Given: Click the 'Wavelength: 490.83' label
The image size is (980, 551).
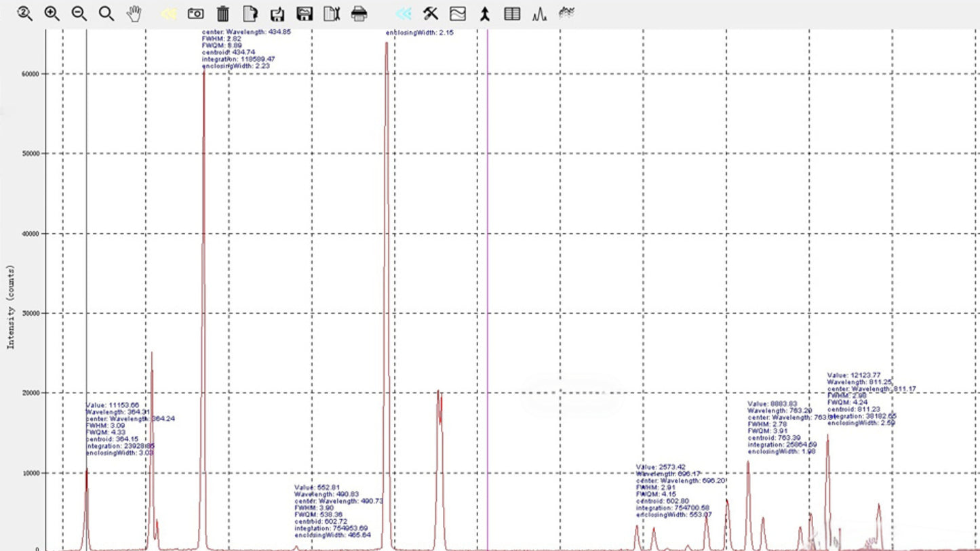Looking at the screenshot, I should (x=326, y=495).
